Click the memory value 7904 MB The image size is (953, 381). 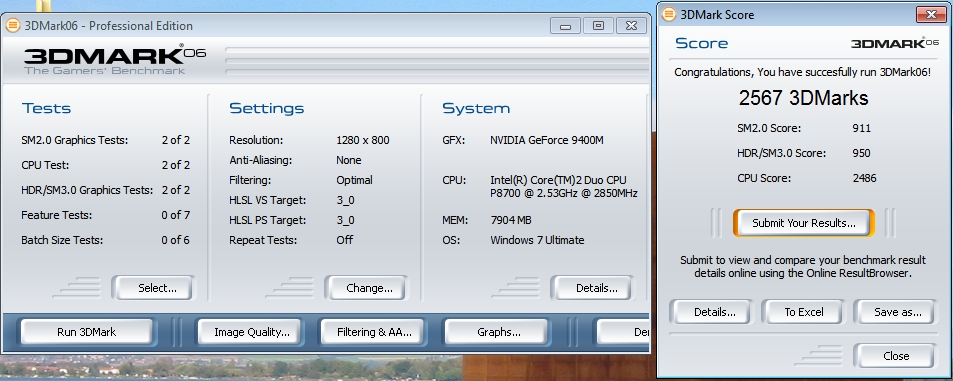511,220
